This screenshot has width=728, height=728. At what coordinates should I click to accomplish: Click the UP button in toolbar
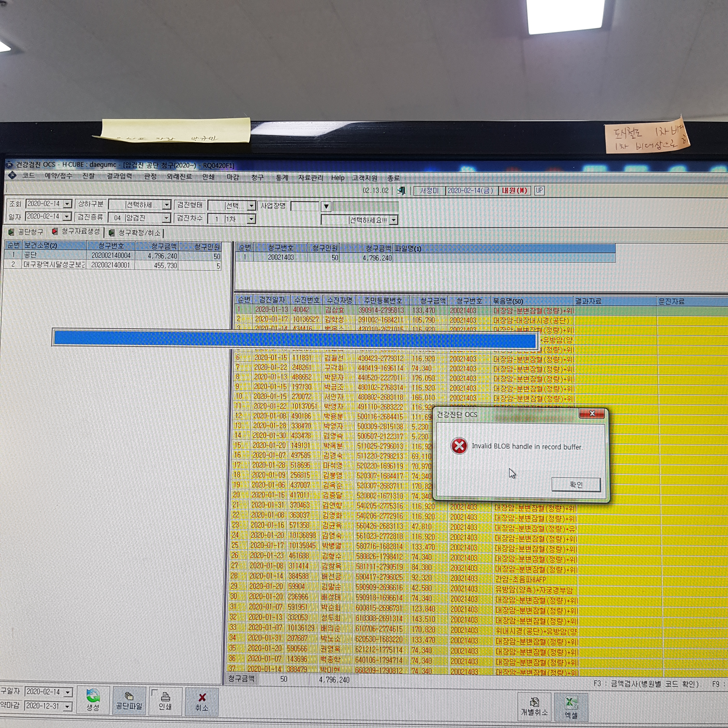539,191
